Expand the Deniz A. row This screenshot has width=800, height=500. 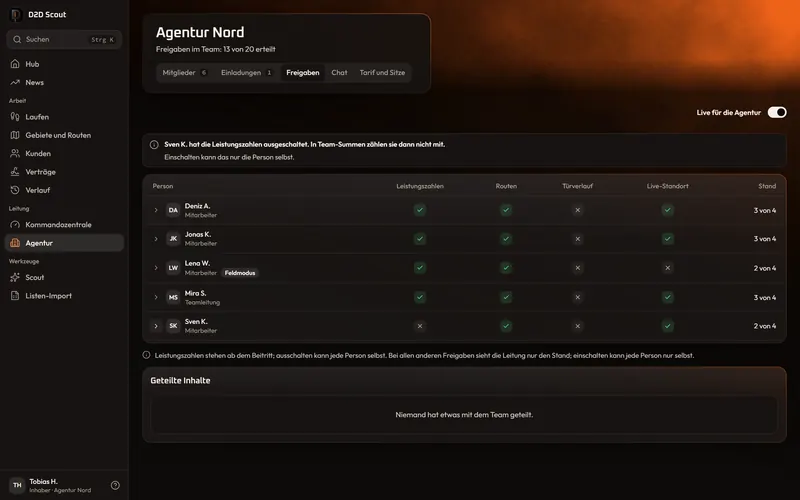click(x=156, y=210)
